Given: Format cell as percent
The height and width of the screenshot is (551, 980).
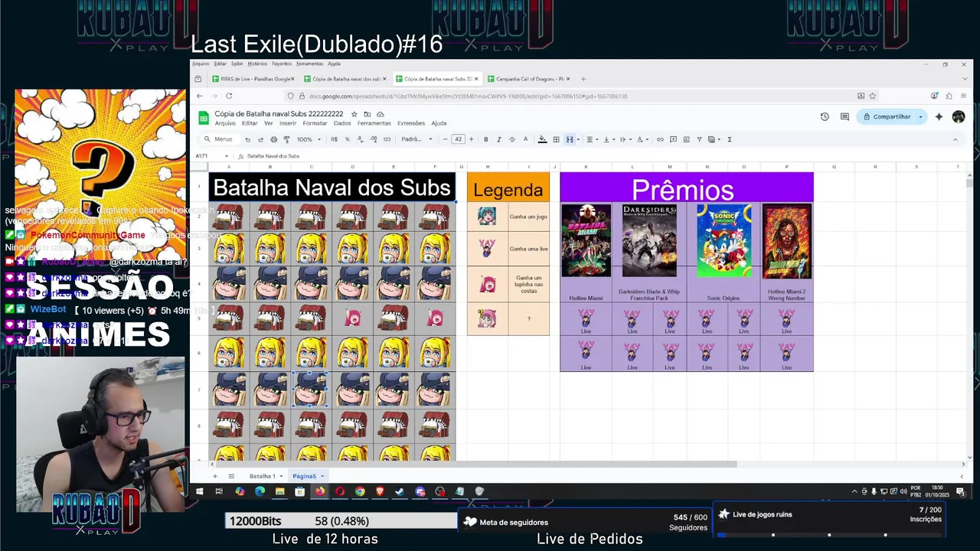Looking at the screenshot, I should 347,139.
